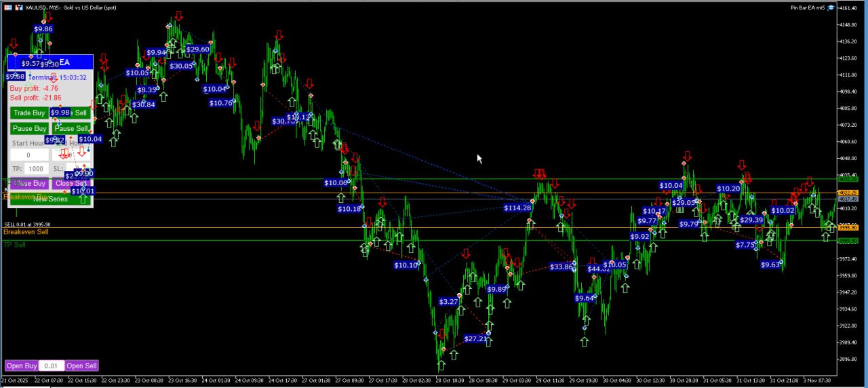Screen dimensions: 868x388
Task: Select the $9.64 profit label
Action: 585,298
